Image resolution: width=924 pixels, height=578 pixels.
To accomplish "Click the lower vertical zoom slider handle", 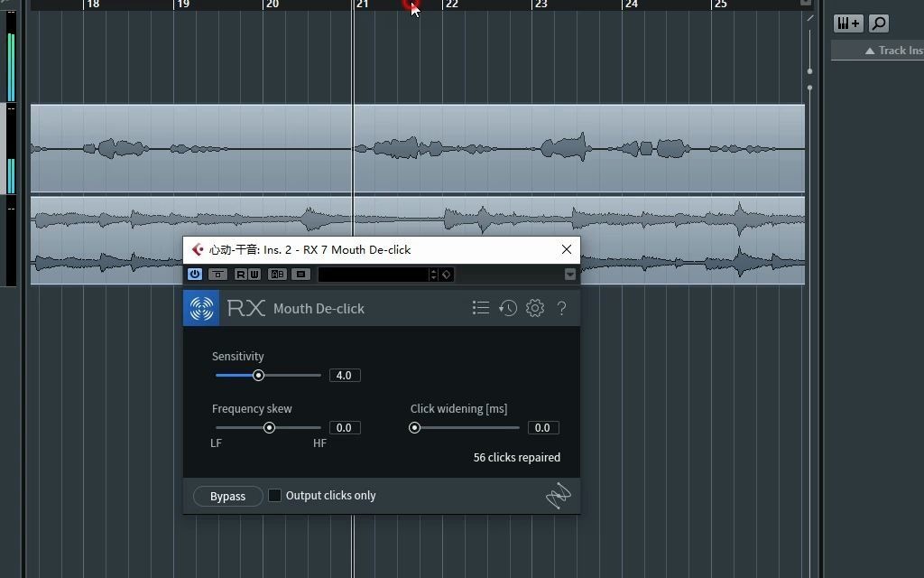I will click(x=809, y=88).
